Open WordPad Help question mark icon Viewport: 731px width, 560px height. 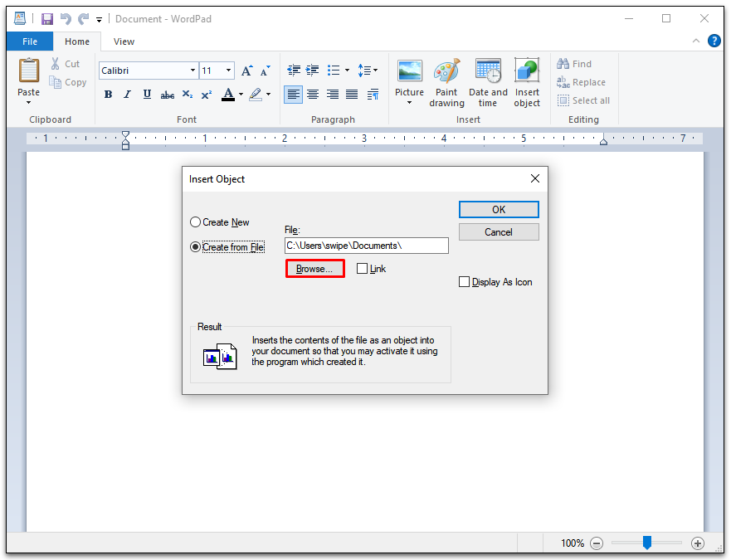click(x=714, y=41)
